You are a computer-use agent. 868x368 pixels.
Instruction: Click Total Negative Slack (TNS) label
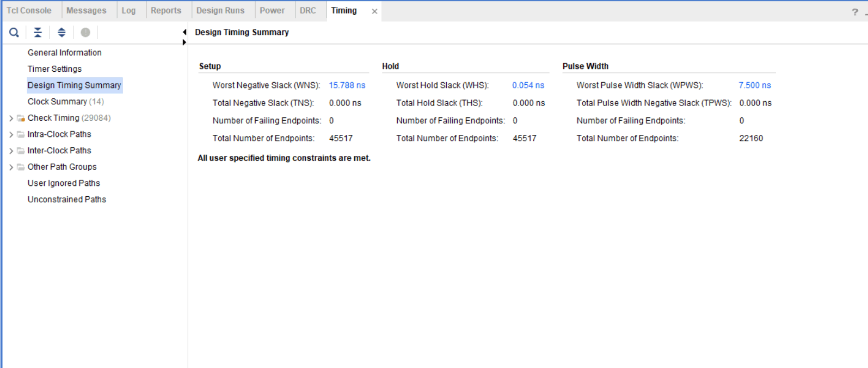263,103
